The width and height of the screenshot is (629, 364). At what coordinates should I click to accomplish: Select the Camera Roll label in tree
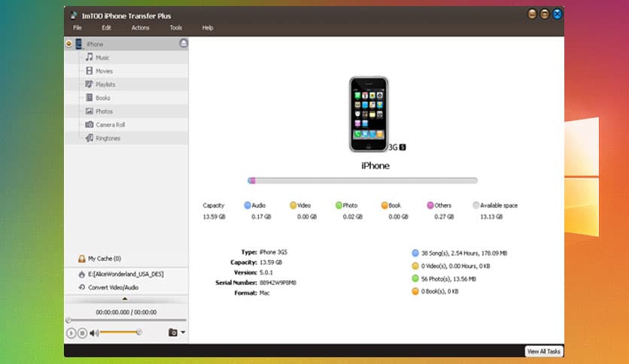(x=111, y=125)
